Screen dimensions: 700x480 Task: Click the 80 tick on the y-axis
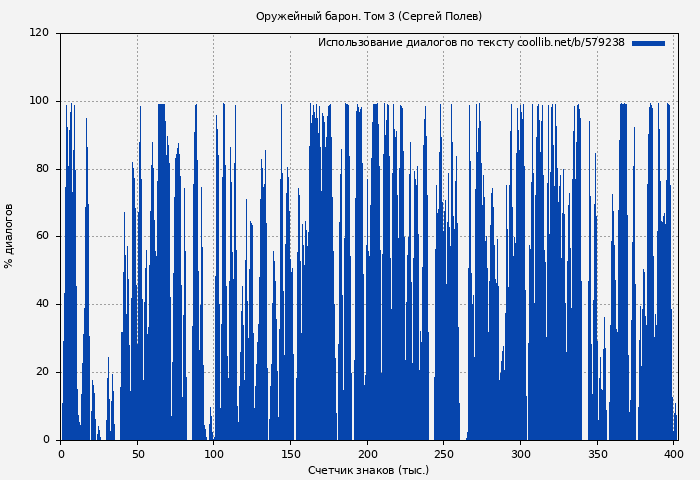click(42, 169)
